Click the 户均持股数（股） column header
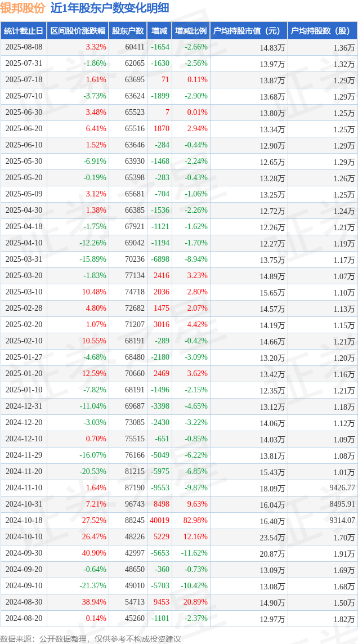358x644 pixels. [x=323, y=30]
